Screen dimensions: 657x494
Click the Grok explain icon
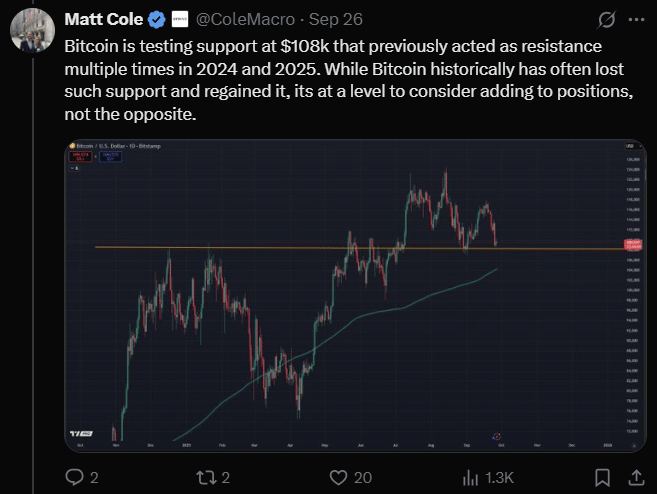pyautogui.click(x=606, y=20)
